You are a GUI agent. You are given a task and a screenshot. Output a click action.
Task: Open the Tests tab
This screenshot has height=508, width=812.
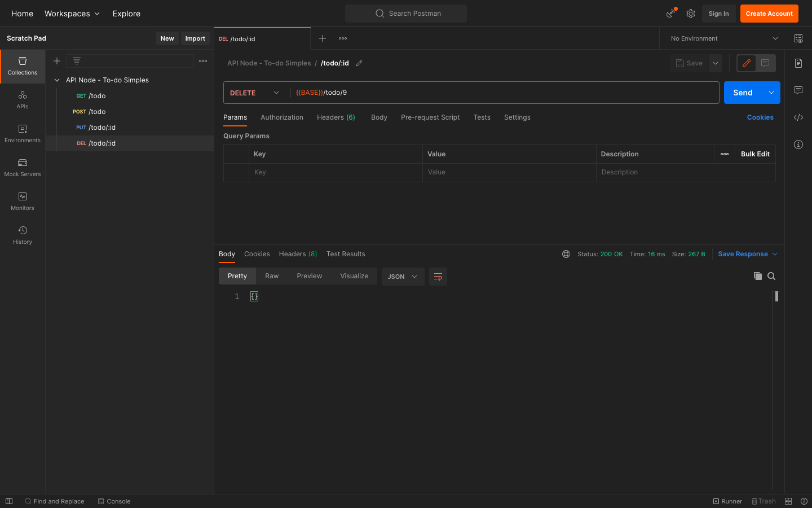point(482,117)
